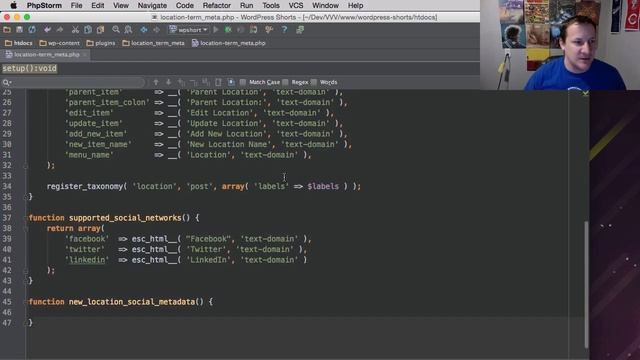Click the location_term_meta breadcrumb folder
The image size is (640, 360).
pos(153,43)
